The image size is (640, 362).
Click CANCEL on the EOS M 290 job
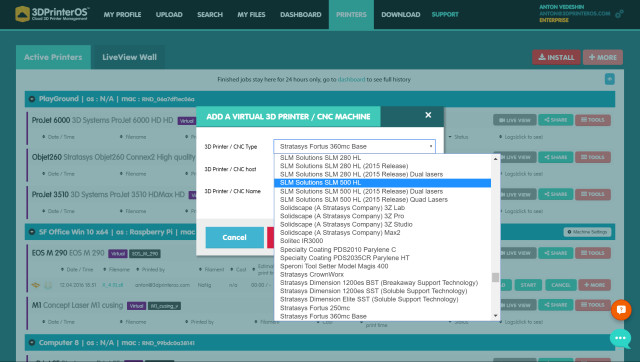point(561,285)
